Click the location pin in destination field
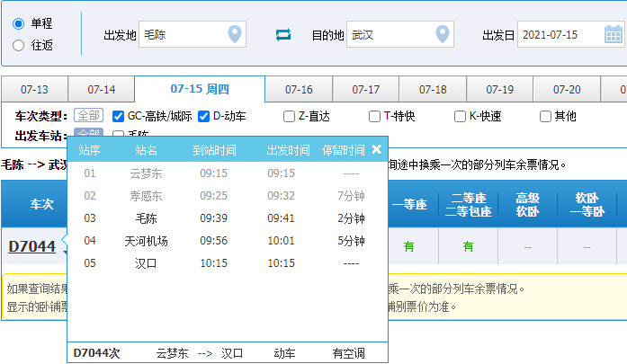This screenshot has width=627, height=364. click(443, 35)
